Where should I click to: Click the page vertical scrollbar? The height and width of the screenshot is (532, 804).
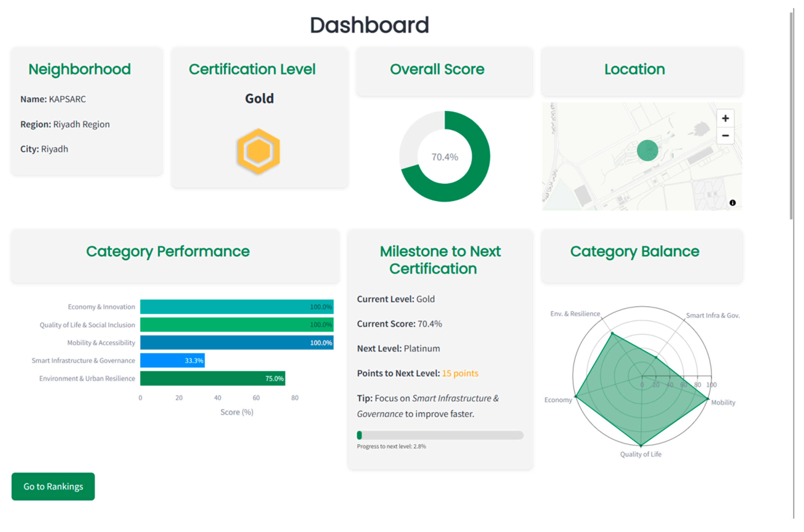(x=791, y=115)
